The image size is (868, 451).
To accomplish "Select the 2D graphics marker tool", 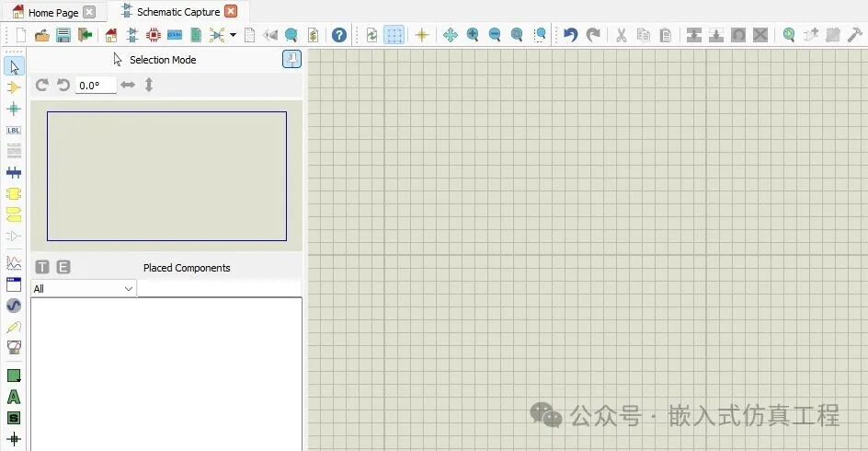I will coord(14,439).
